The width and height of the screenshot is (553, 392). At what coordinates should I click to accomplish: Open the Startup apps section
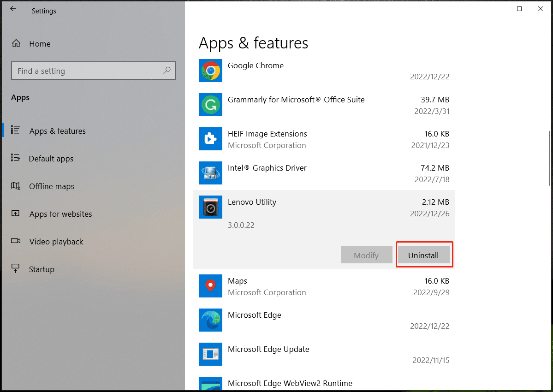[x=42, y=269]
